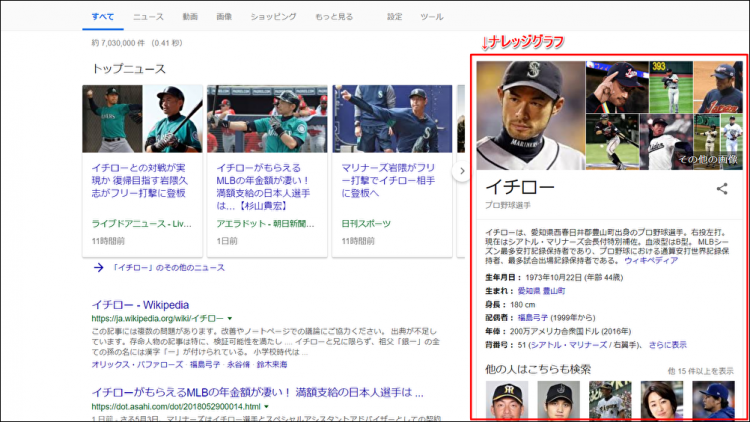The height and width of the screenshot is (422, 750).
Task: Click the 鈴木来海 sitelink
Action: 272,365
